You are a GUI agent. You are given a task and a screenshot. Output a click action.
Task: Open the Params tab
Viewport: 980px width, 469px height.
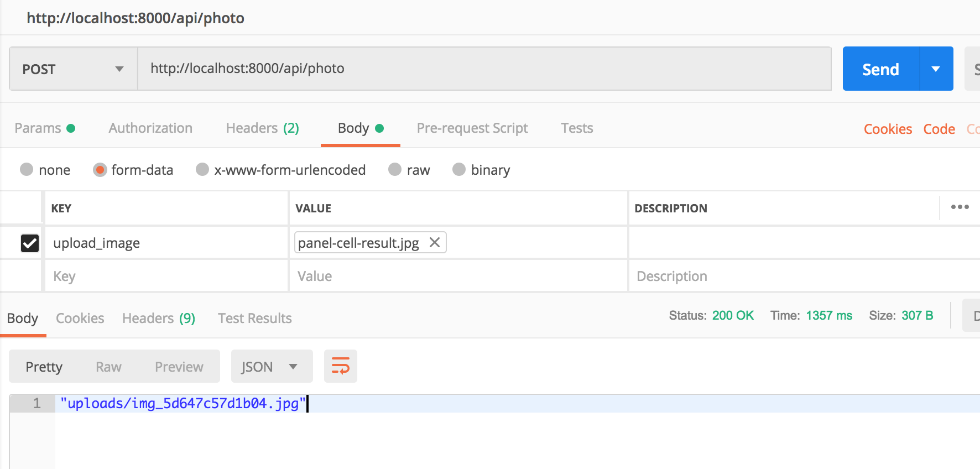45,128
